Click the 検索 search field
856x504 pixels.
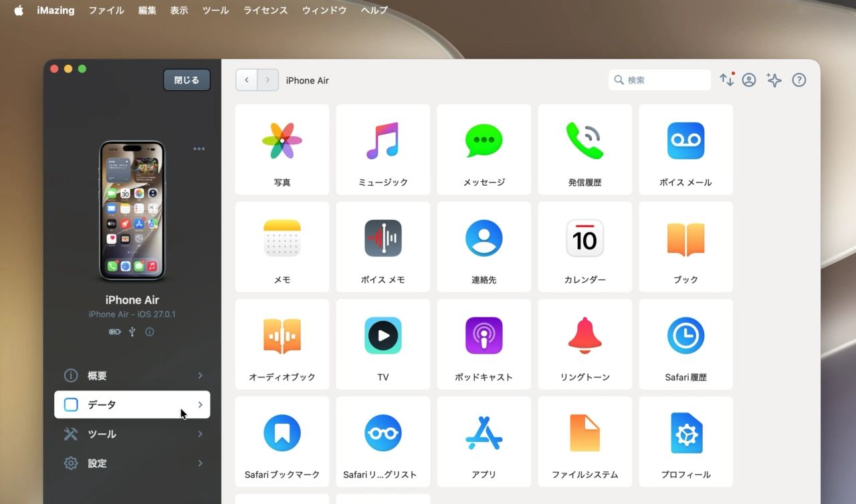tap(659, 80)
